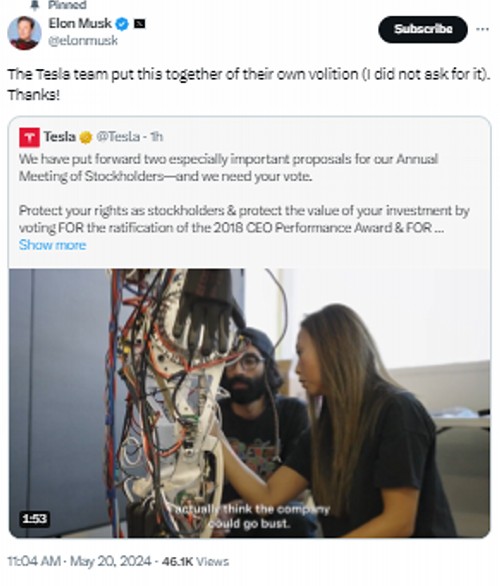Click the blue verified checkmark badge
Viewport: 500px width, 586px height.
coord(122,24)
